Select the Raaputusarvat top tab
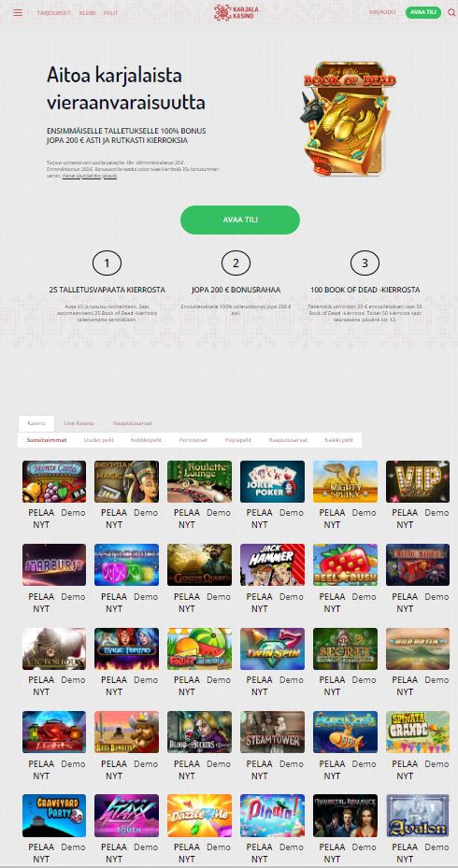 (133, 423)
